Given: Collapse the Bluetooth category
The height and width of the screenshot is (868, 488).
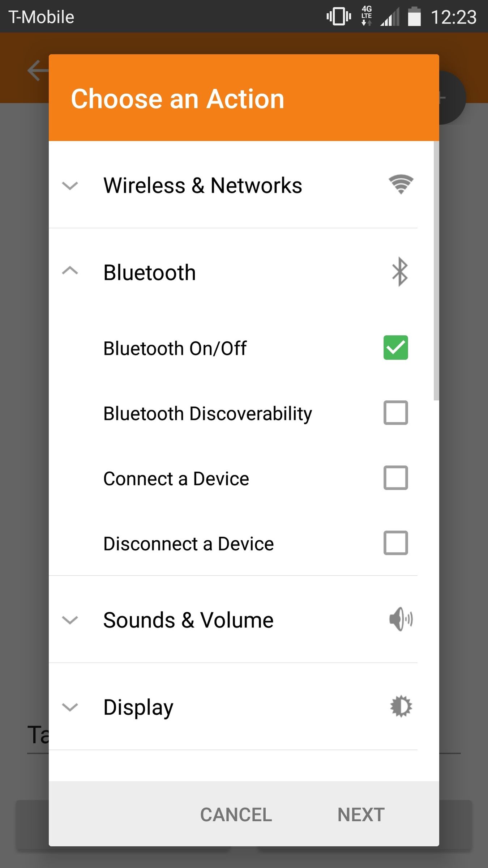Looking at the screenshot, I should click(x=70, y=271).
